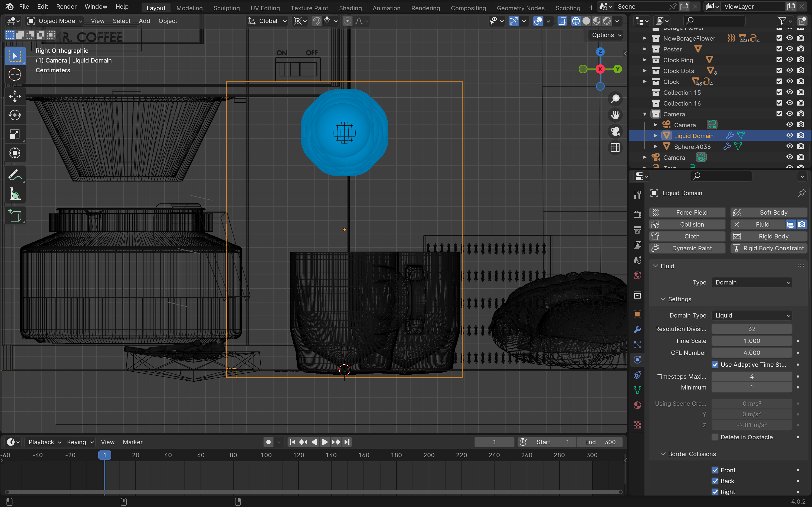
Task: Add Force Field physics
Action: pos(687,212)
